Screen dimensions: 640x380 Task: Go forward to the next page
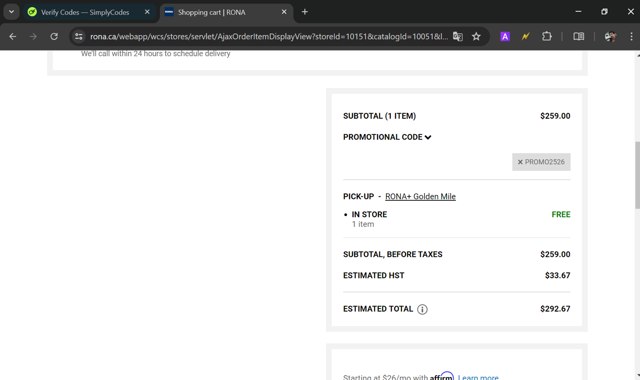[x=33, y=36]
